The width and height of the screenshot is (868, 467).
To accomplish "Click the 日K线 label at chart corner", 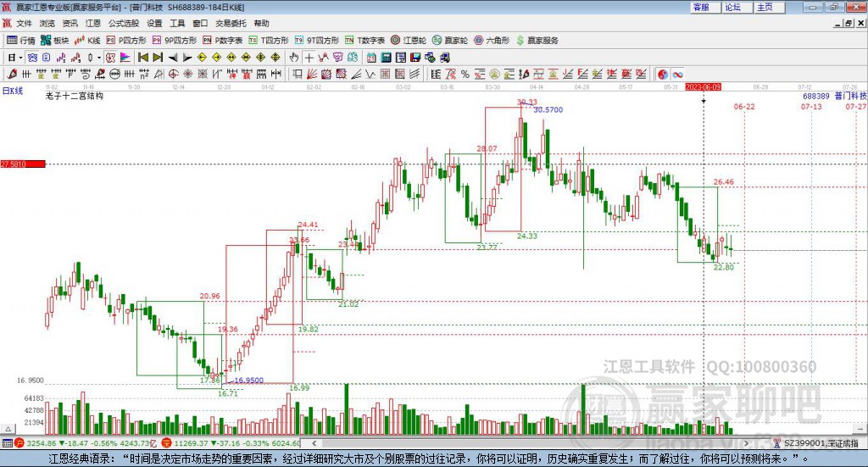I will pos(12,91).
